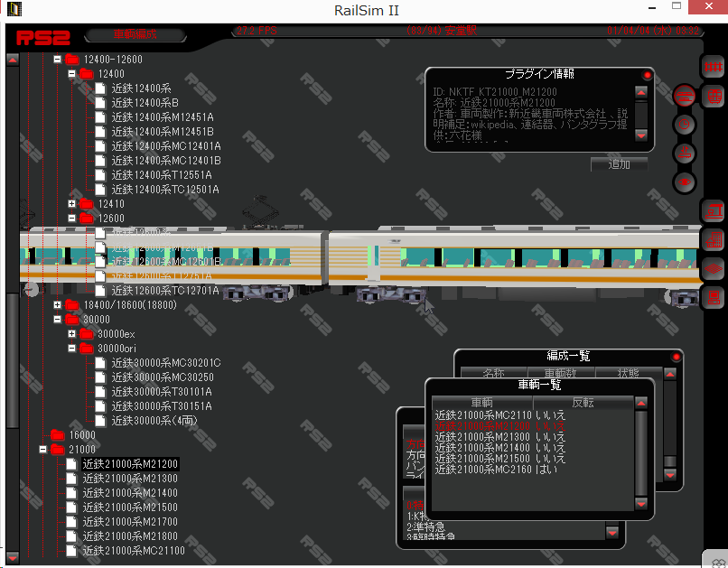Collapse the 12600 folder
Viewport: 728px width, 568px height.
click(71, 218)
